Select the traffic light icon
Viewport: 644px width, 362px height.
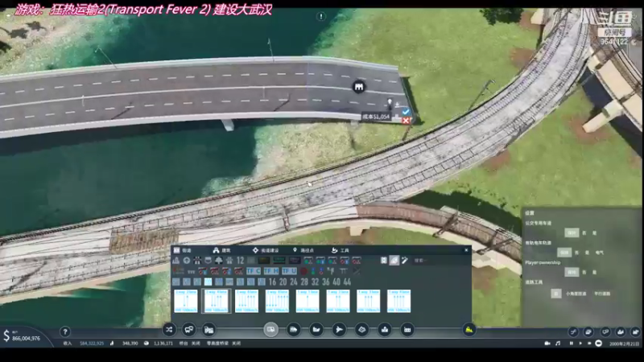click(313, 271)
